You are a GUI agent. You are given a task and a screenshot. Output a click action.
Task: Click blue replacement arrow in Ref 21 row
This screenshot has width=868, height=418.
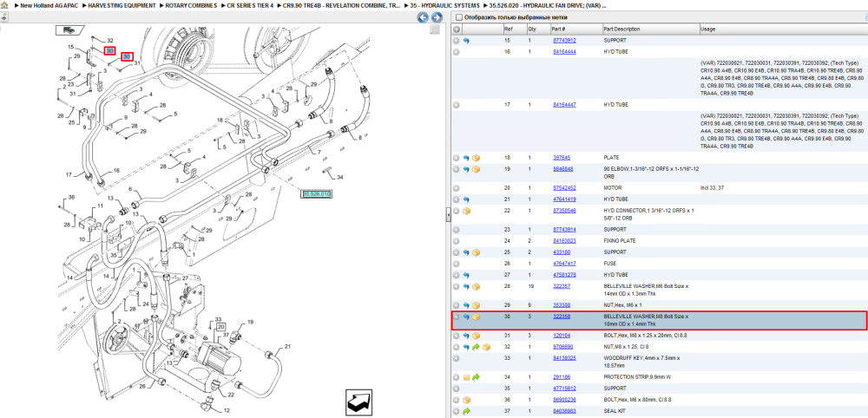[467, 199]
